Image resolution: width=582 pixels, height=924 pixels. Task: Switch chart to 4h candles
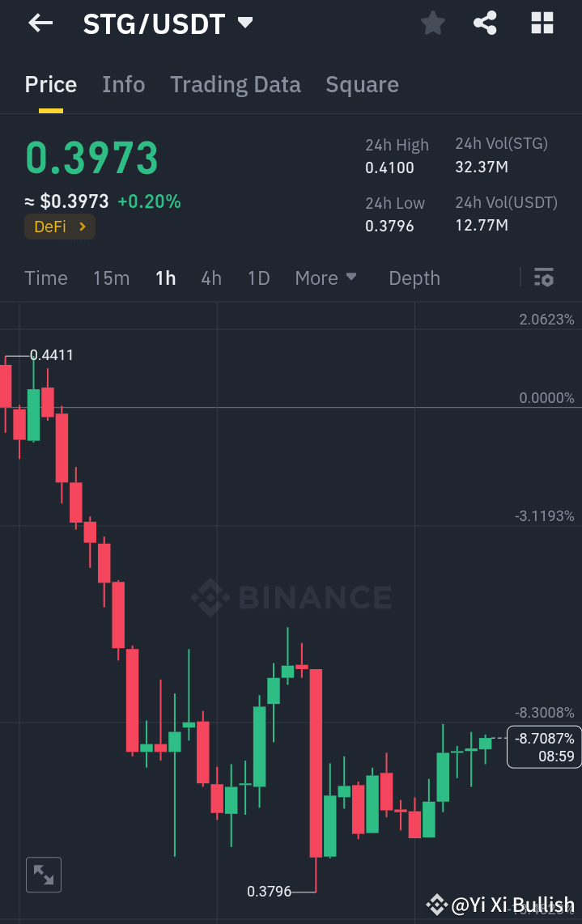pyautogui.click(x=210, y=278)
